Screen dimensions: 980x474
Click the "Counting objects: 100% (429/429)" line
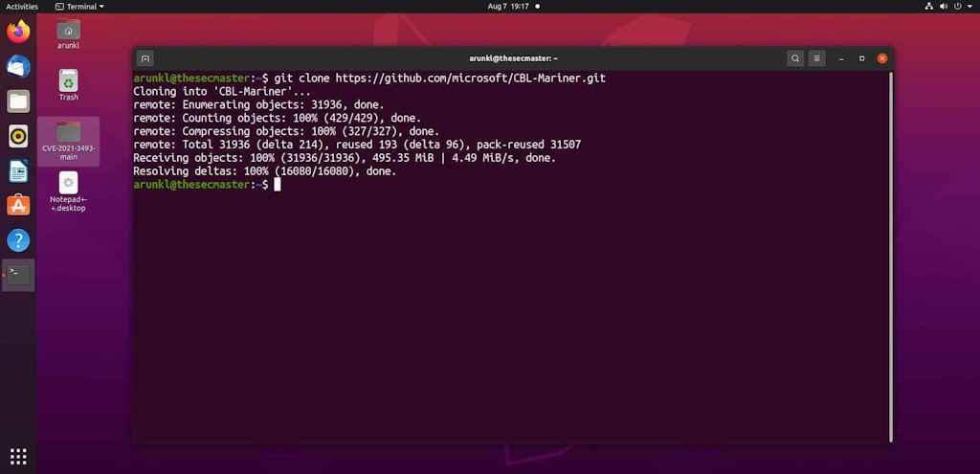[277, 118]
